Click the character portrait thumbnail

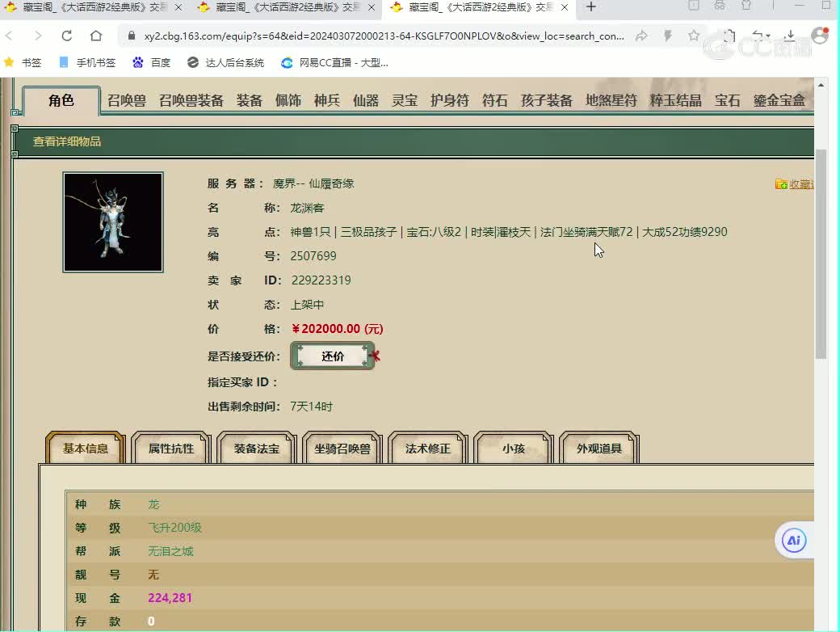coord(113,222)
